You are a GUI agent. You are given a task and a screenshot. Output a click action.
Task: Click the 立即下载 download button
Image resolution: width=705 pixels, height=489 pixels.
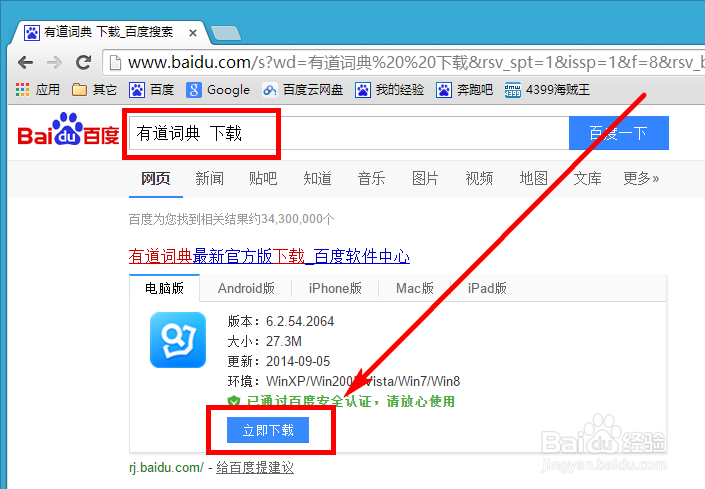click(x=268, y=430)
